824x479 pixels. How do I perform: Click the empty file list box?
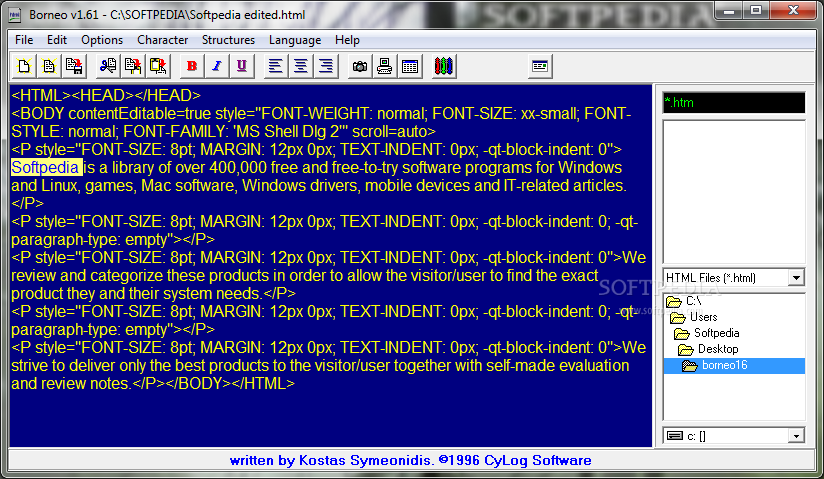(734, 192)
